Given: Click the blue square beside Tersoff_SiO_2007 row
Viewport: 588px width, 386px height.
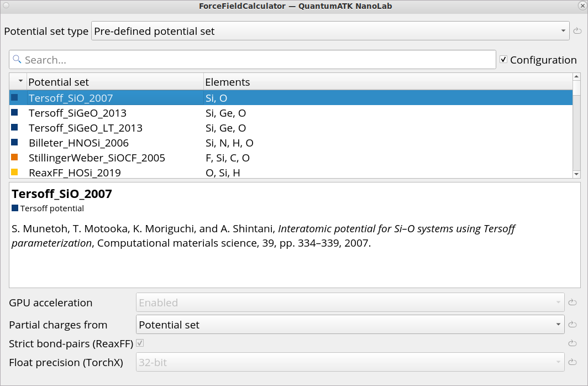Looking at the screenshot, I should pyautogui.click(x=14, y=97).
